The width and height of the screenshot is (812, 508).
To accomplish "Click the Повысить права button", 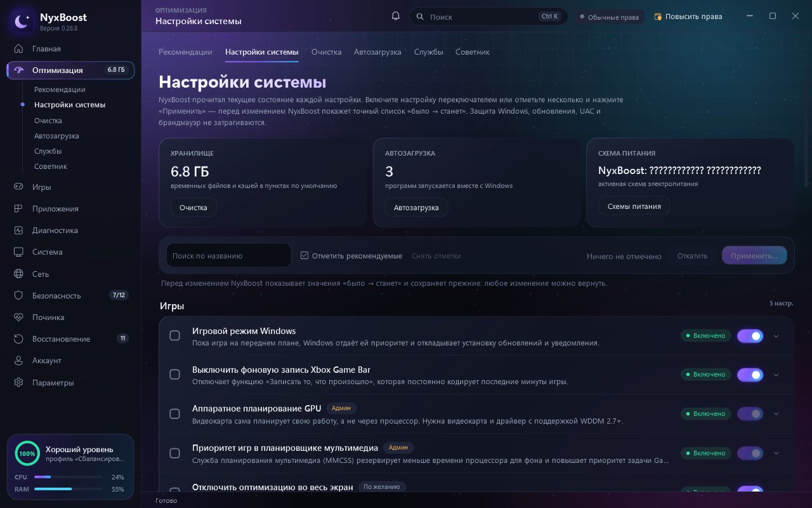I will [688, 17].
